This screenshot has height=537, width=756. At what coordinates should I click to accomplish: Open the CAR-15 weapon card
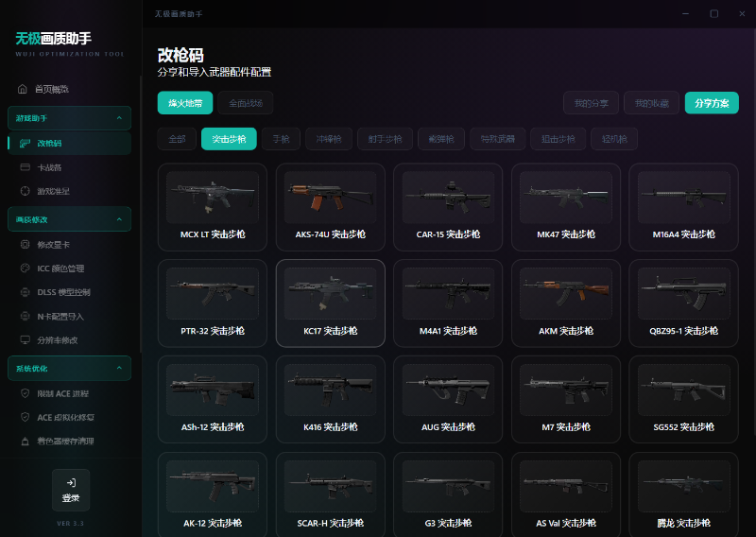point(448,207)
